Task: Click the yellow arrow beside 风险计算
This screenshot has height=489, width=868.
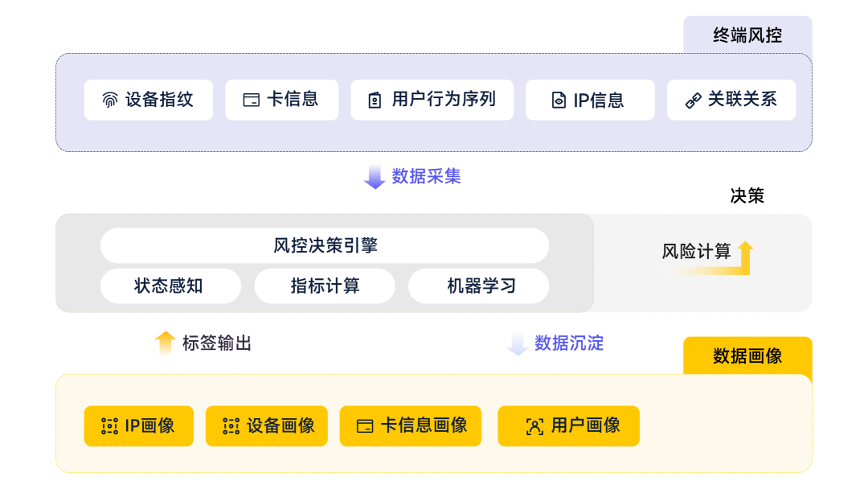Action: click(x=744, y=257)
